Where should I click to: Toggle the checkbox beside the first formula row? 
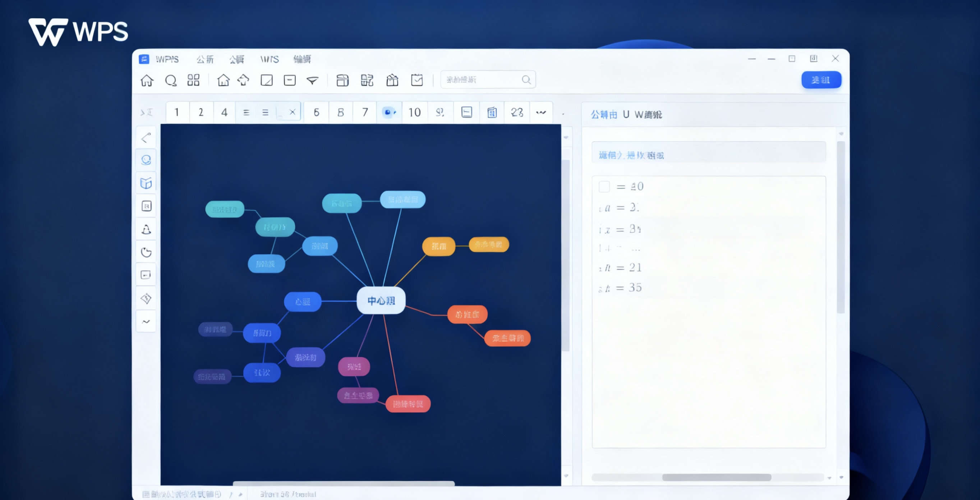pyautogui.click(x=604, y=187)
